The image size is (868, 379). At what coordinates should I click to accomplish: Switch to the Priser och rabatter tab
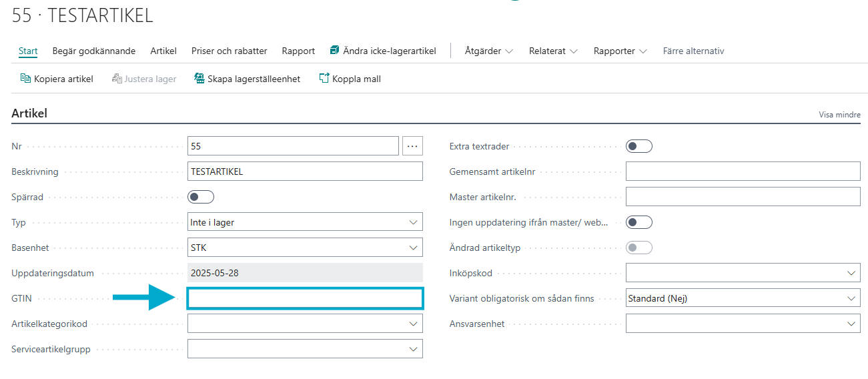(229, 51)
